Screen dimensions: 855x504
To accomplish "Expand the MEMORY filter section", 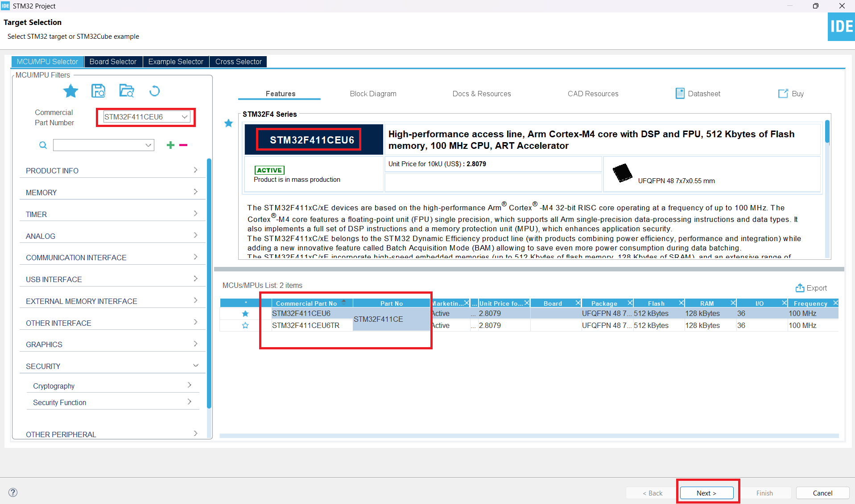I will click(x=112, y=193).
